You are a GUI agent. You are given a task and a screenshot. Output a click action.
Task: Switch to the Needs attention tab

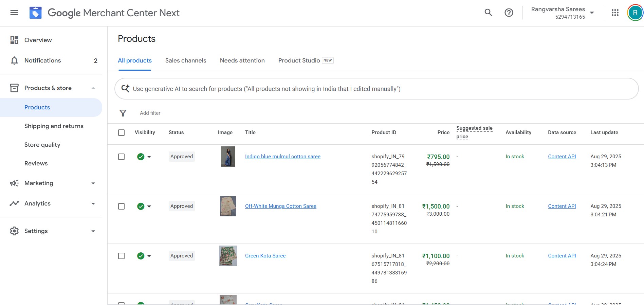[242, 60]
